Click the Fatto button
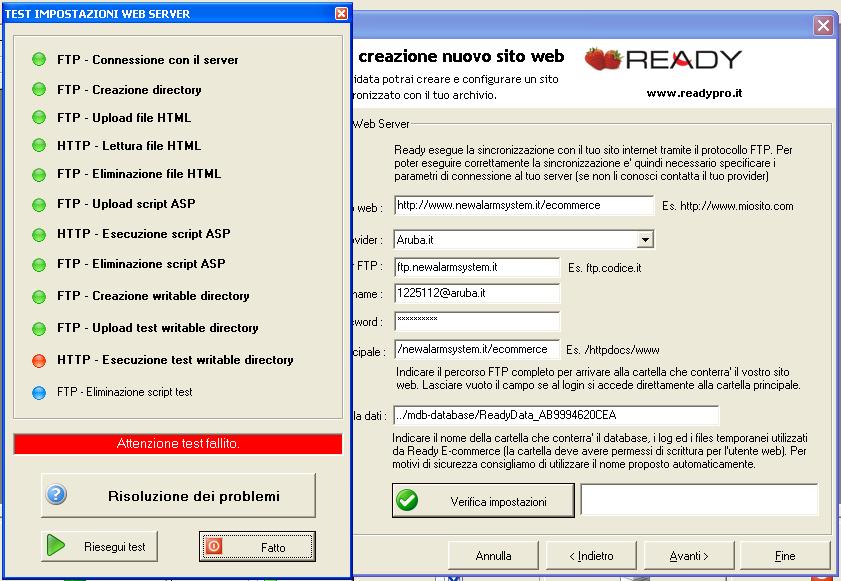 click(257, 547)
